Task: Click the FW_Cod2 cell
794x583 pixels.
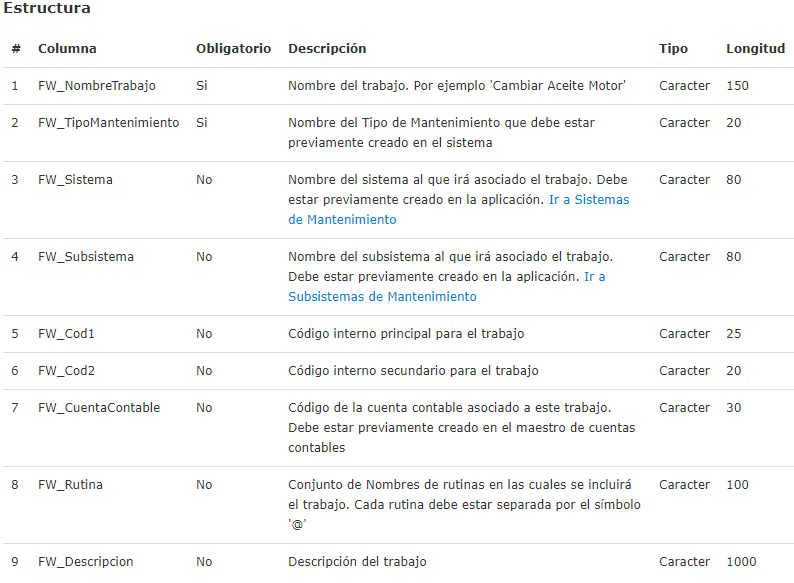Action: 66,371
